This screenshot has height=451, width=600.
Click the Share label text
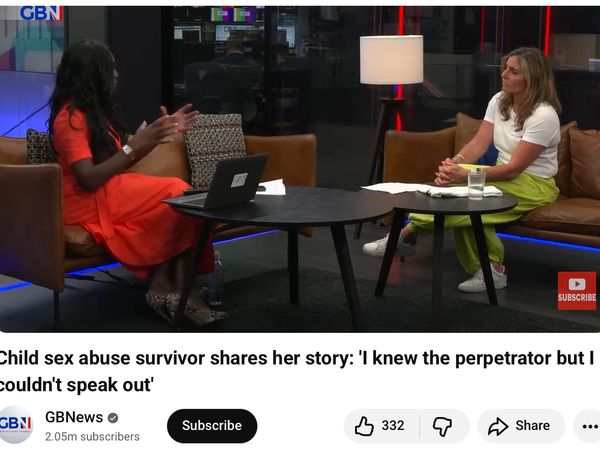pyautogui.click(x=532, y=425)
